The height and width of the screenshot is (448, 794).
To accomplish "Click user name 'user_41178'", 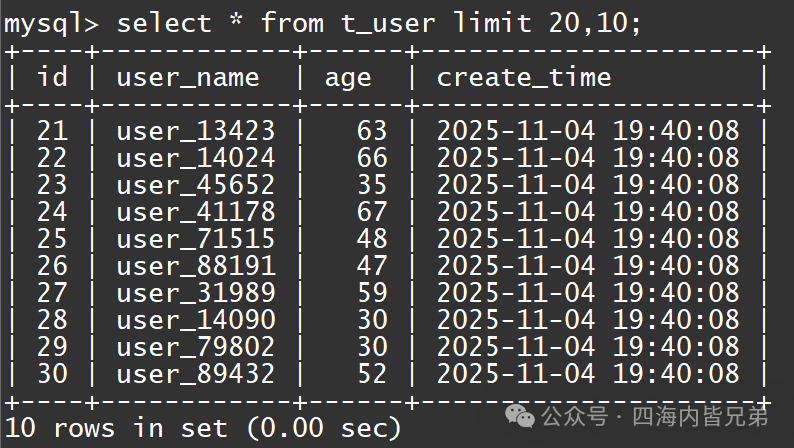I will (x=196, y=213).
